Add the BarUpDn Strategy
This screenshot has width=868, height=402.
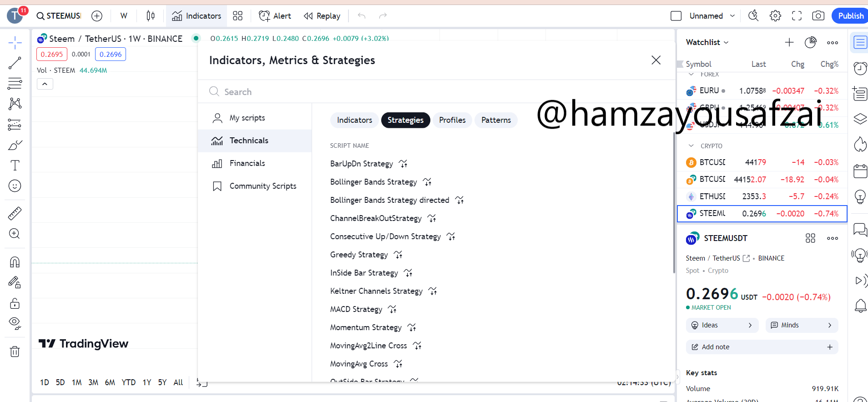(x=362, y=164)
